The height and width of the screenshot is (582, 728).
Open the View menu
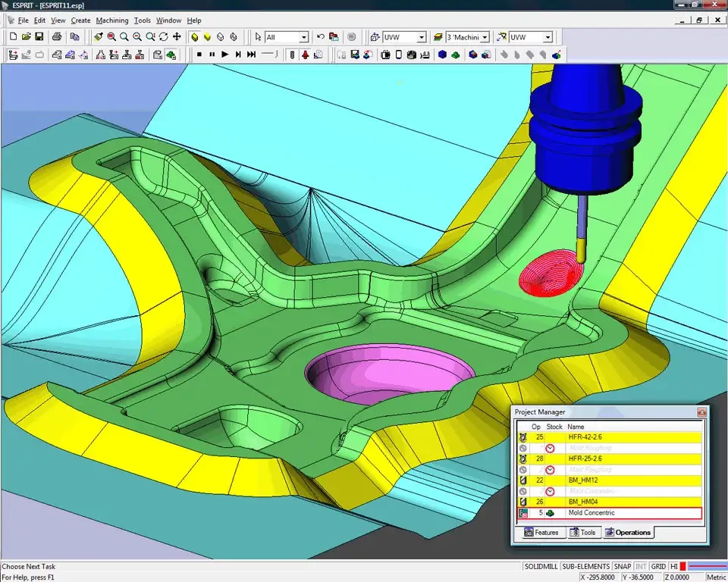point(58,20)
